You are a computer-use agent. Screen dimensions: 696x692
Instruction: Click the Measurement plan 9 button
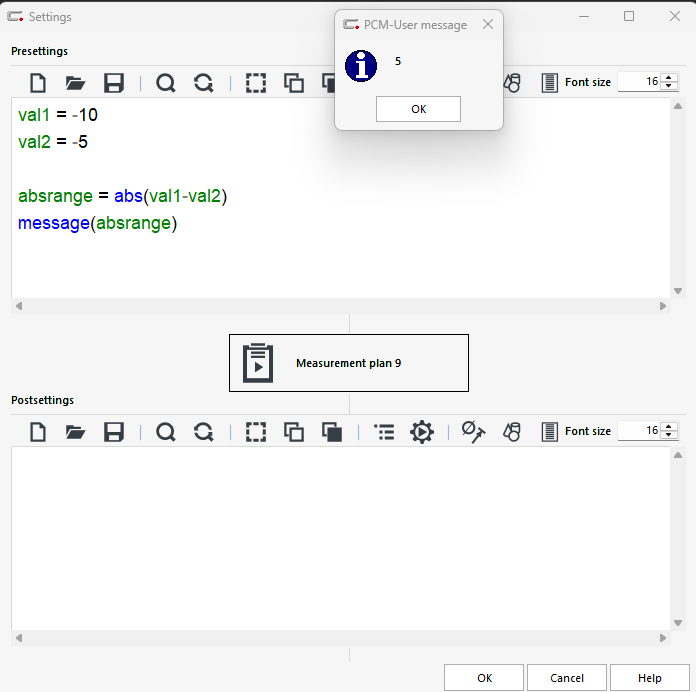[x=349, y=363]
